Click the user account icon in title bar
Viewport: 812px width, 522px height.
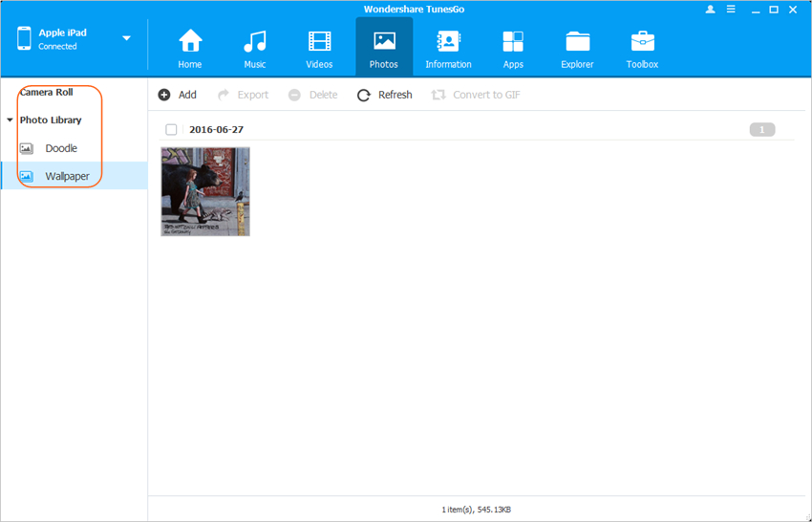click(710, 9)
